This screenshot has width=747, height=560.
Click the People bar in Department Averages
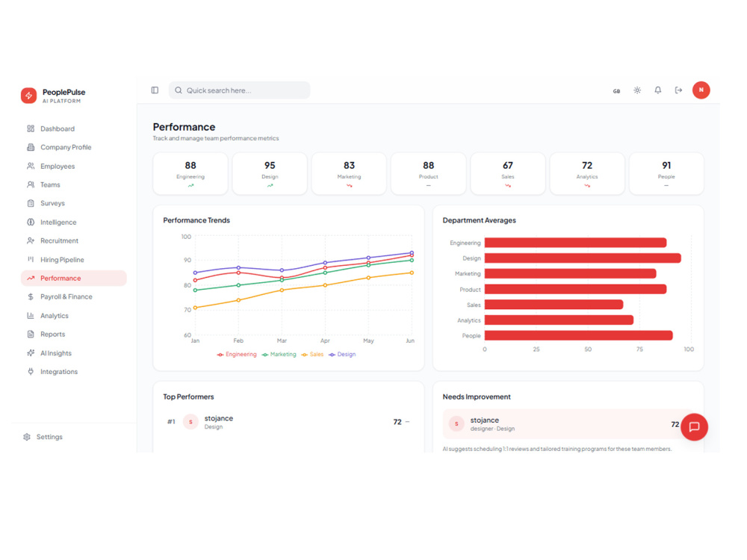tap(578, 336)
